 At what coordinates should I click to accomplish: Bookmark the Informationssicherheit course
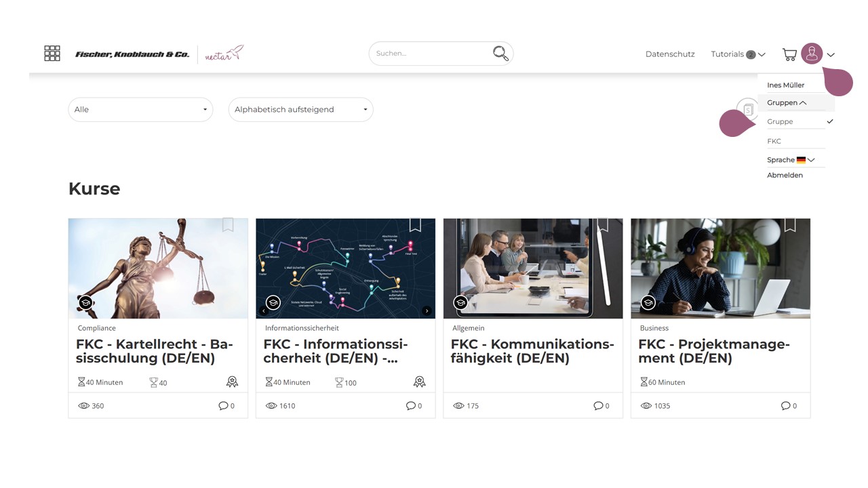[x=415, y=225]
